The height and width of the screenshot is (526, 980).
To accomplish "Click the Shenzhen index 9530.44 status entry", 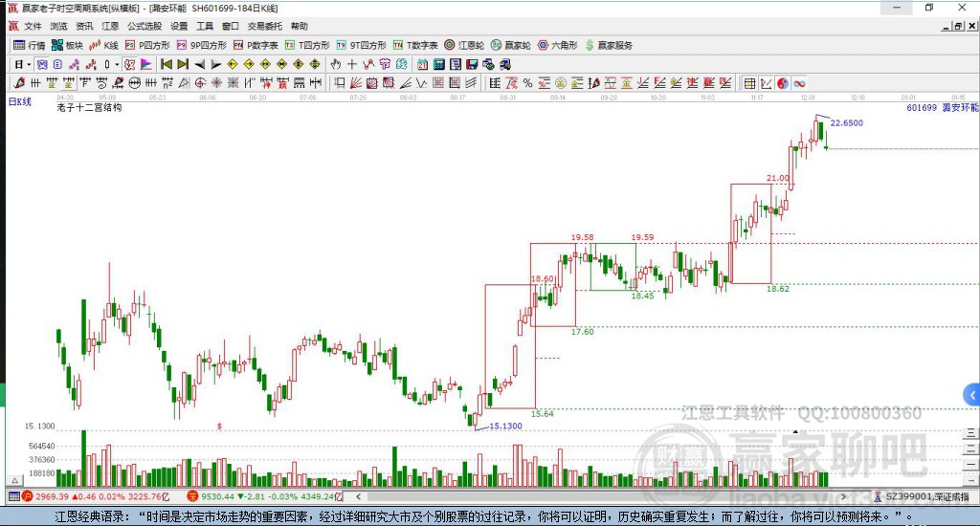I will [264, 496].
